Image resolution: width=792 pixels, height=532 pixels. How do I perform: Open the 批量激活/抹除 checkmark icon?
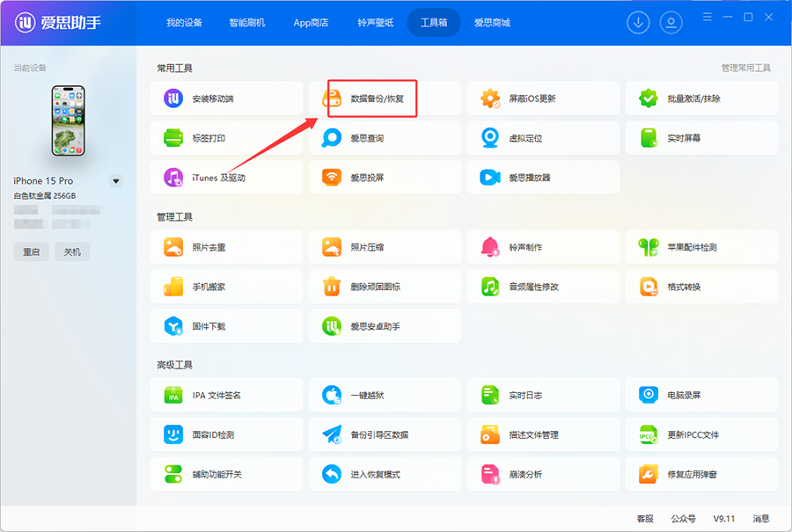[x=649, y=98]
